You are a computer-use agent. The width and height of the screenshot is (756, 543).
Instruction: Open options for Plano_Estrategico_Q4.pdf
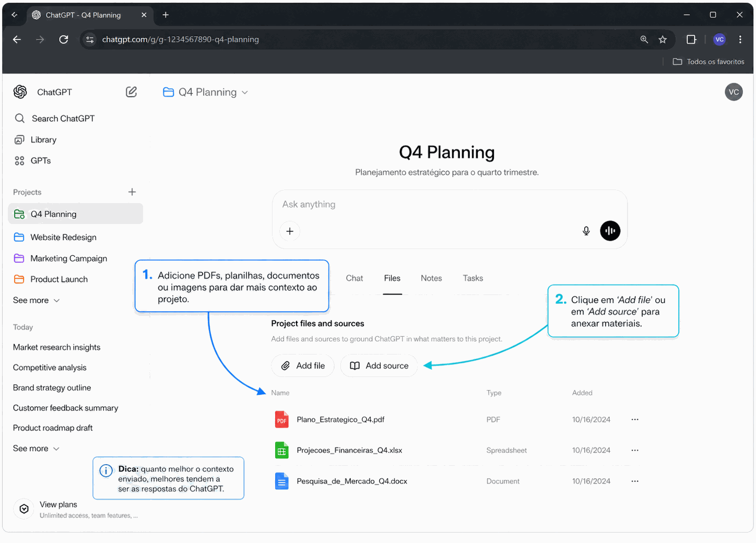[x=634, y=420]
